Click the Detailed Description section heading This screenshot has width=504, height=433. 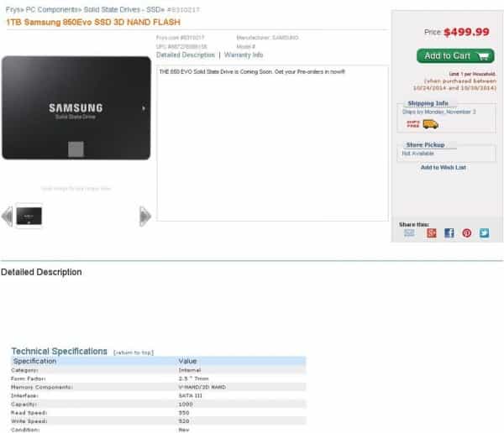(41, 272)
